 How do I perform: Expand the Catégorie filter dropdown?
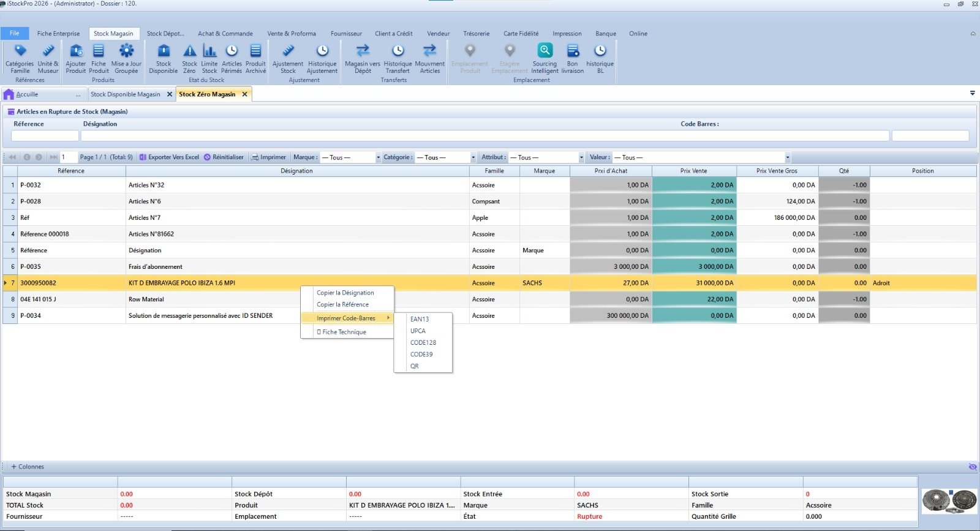(473, 157)
